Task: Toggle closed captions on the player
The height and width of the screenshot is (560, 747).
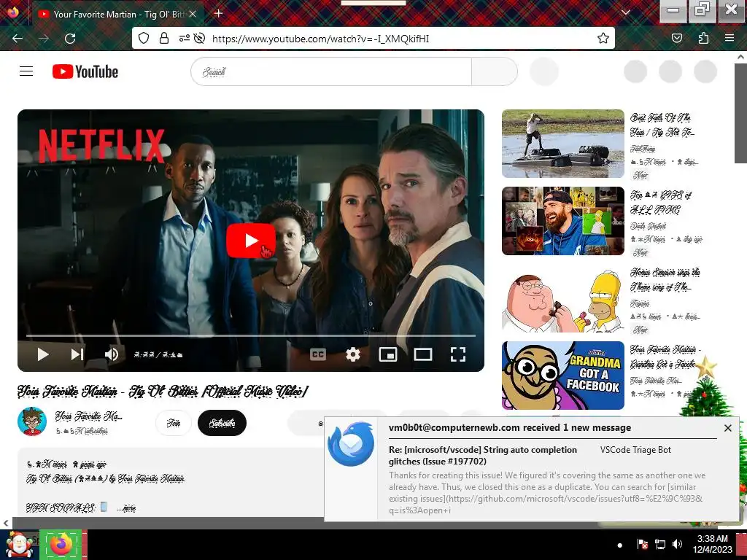Action: (318, 354)
